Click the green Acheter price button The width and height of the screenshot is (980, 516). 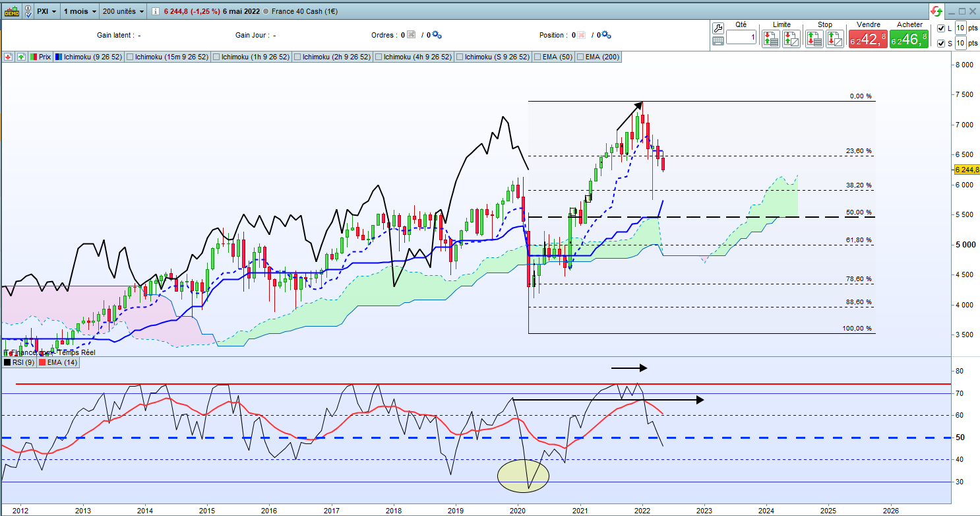point(909,40)
